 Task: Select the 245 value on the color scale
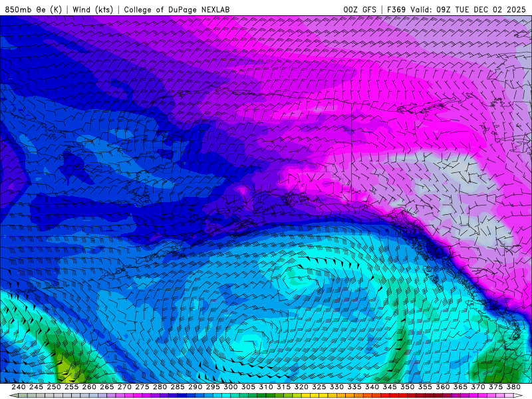pyautogui.click(x=36, y=387)
